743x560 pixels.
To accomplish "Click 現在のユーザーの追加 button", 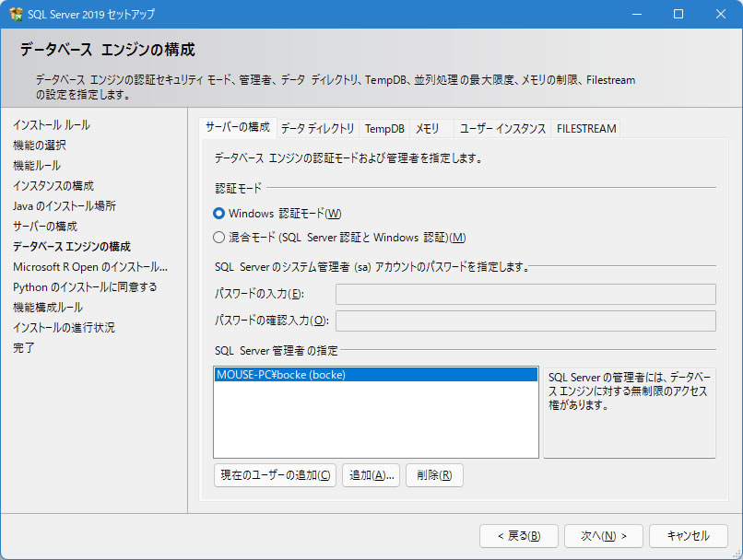I will coord(275,475).
